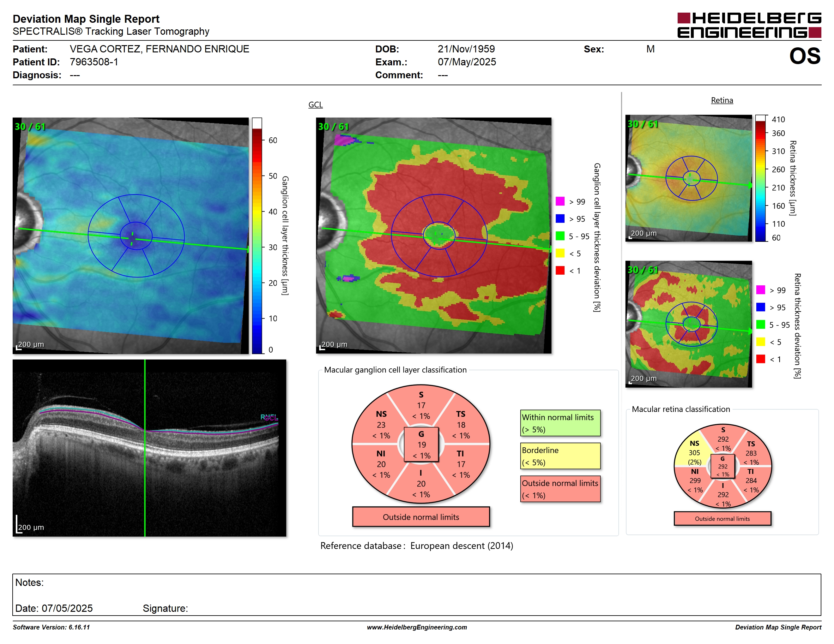
Task: Click the blue > 95 retina legend swatch
Action: 760,307
